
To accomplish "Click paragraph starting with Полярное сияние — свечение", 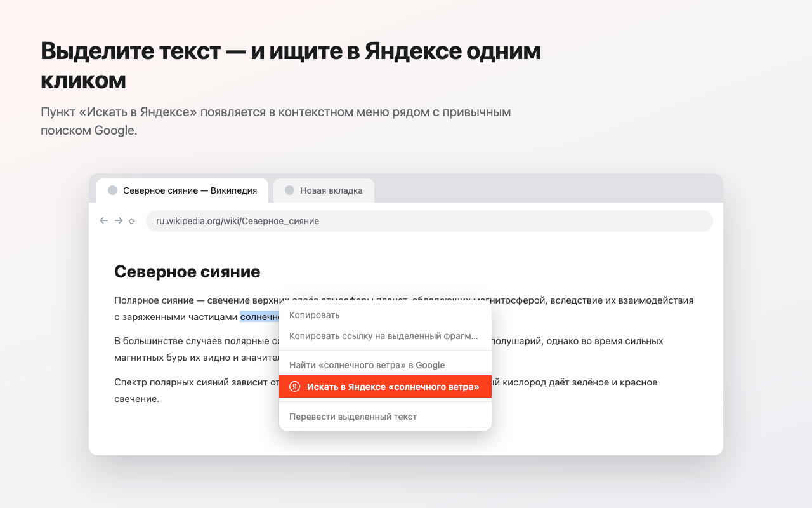I will 404,309.
